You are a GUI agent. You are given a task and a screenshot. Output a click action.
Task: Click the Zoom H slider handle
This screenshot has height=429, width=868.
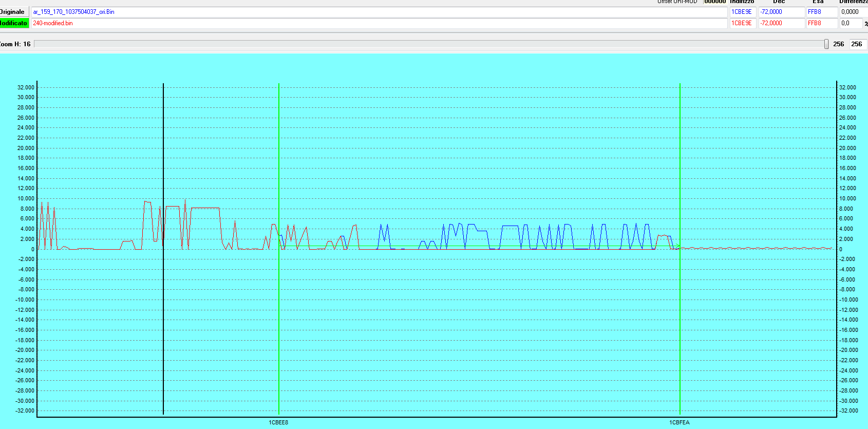pos(826,44)
